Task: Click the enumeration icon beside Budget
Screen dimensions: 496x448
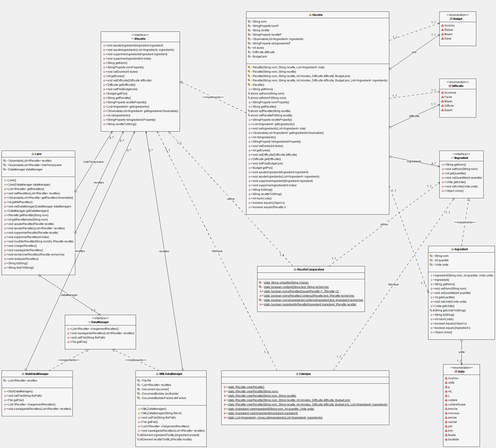Action: point(451,19)
